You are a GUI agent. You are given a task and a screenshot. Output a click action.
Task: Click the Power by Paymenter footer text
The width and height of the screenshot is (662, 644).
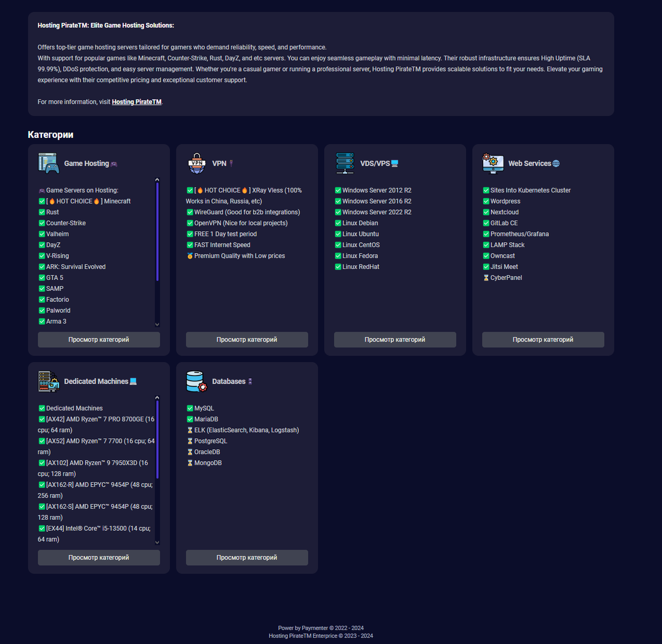click(321, 628)
